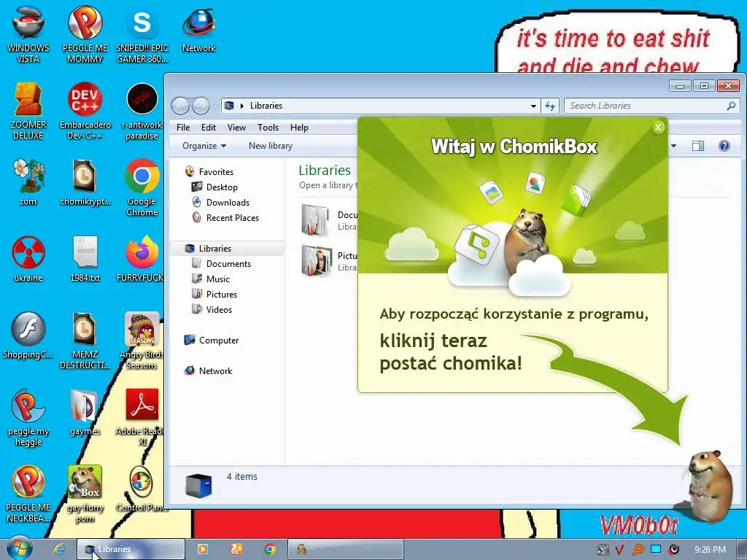
Task: Open the Pictures library thumbnail
Action: click(x=315, y=260)
